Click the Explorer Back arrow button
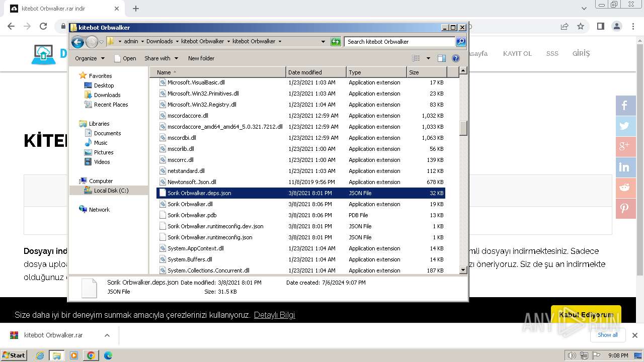The image size is (644, 362). pos(77,42)
